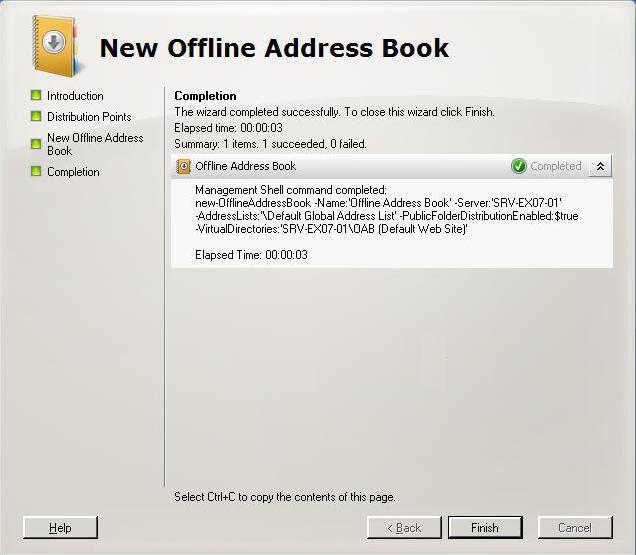Click the Offline Address Book row icon
The width and height of the screenshot is (636, 555).
[183, 166]
